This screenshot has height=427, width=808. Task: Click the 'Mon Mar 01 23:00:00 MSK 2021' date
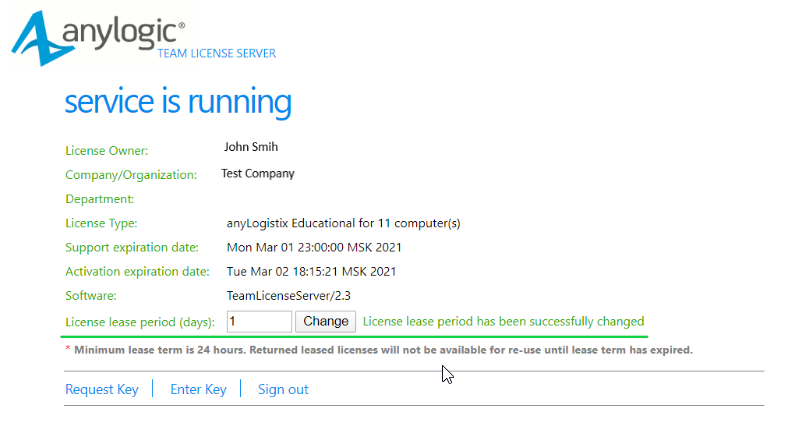tap(314, 247)
